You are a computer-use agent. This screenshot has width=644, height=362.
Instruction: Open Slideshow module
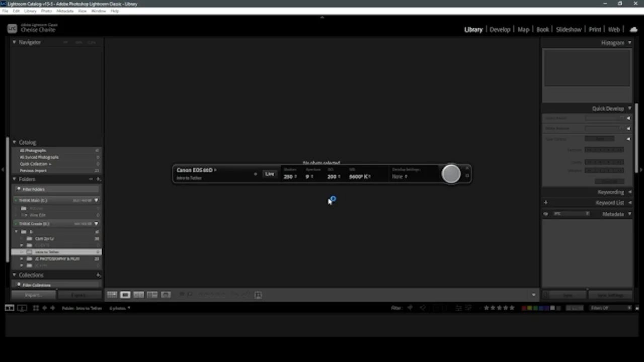coord(569,29)
